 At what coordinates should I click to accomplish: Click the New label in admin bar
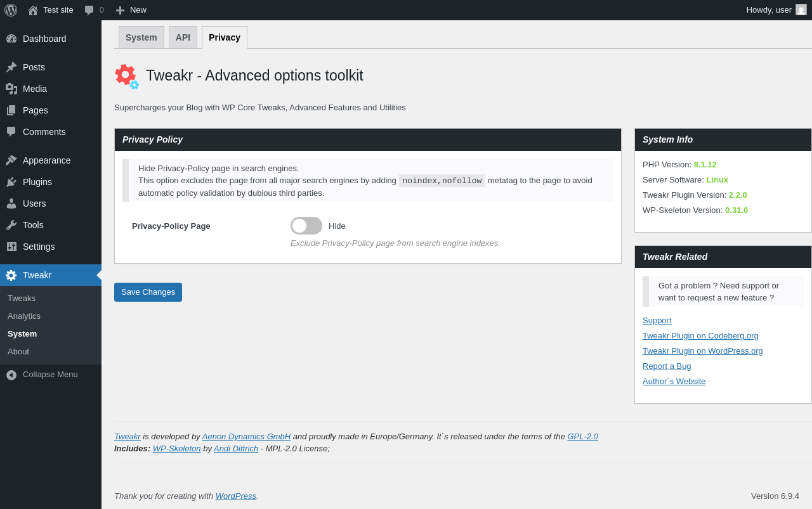point(138,10)
